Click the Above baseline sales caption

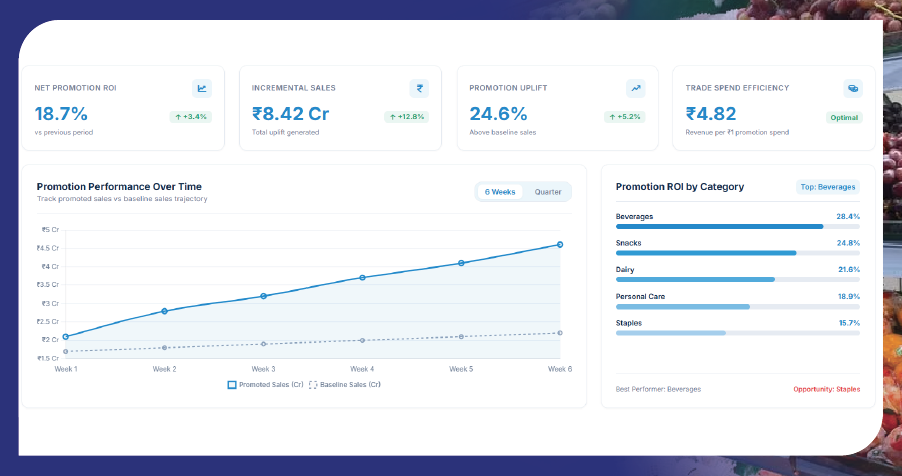[x=503, y=132]
